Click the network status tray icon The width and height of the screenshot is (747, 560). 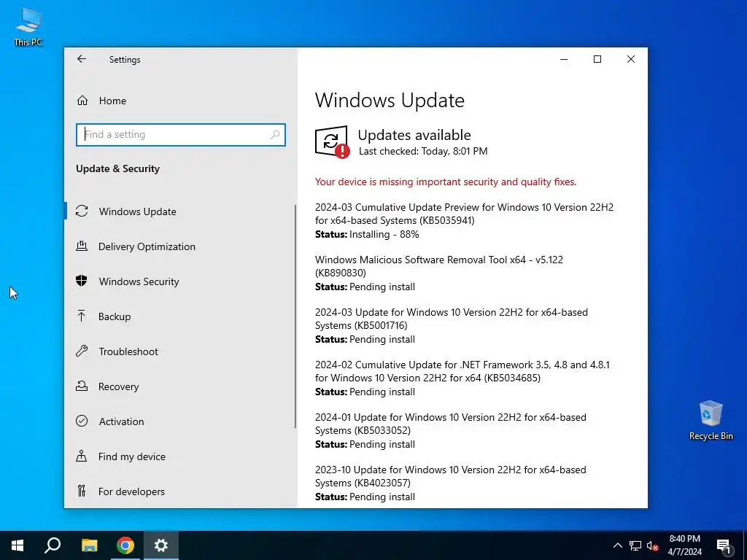[x=635, y=545]
